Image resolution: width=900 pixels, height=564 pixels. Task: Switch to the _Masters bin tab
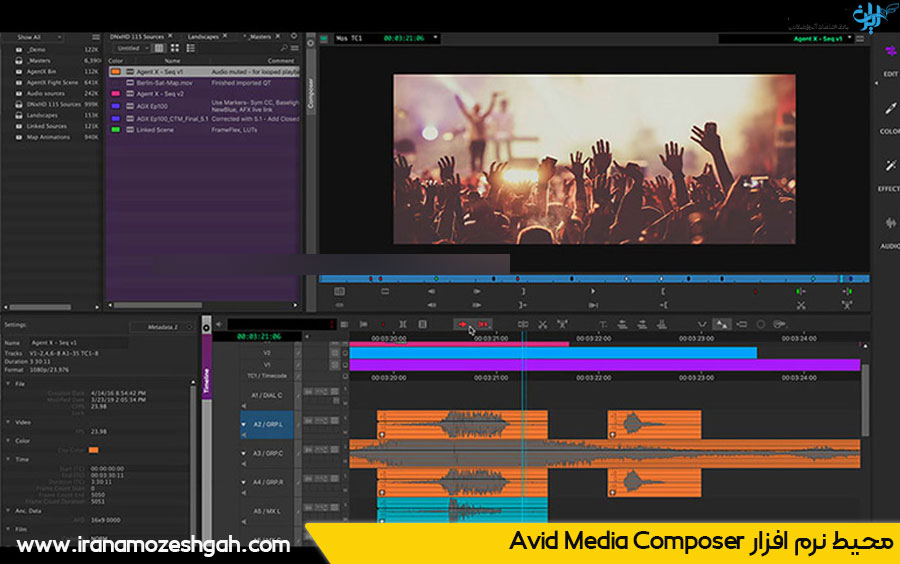pyautogui.click(x=259, y=37)
